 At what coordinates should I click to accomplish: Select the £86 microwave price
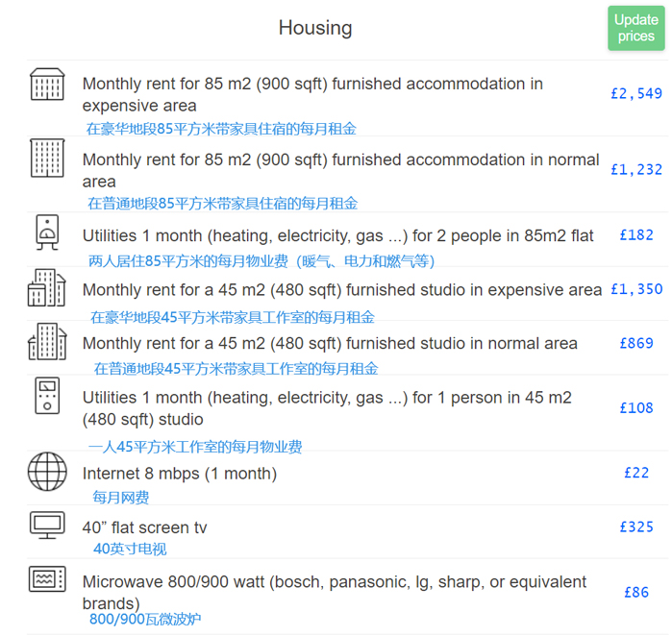(636, 593)
